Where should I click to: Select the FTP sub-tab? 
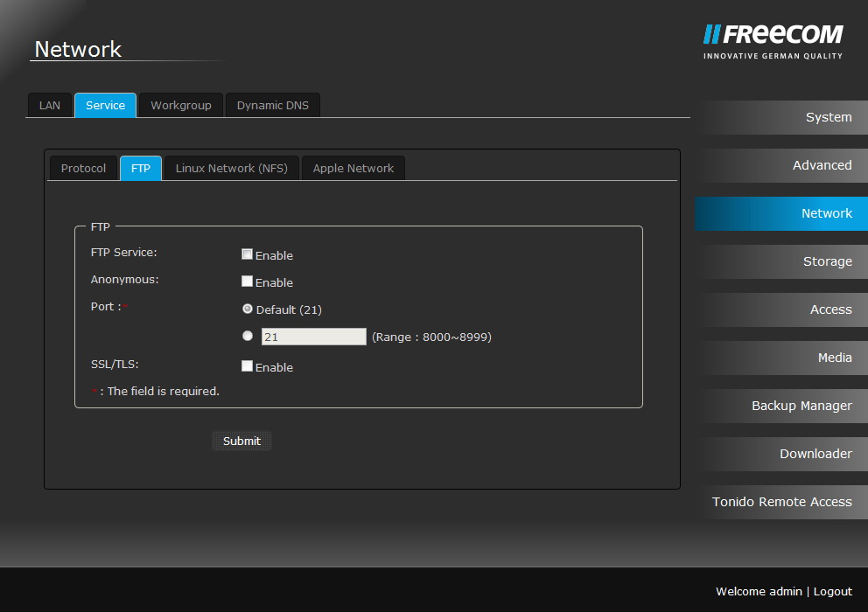[141, 168]
